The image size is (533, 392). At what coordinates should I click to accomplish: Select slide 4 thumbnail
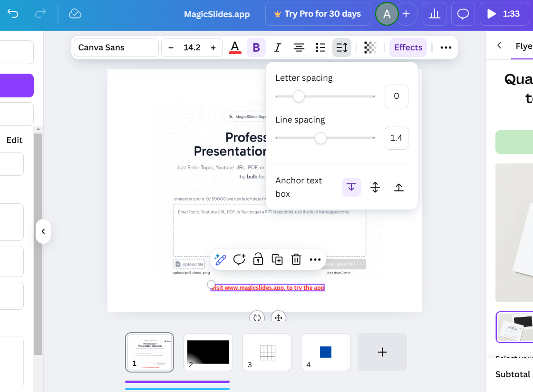[326, 352]
